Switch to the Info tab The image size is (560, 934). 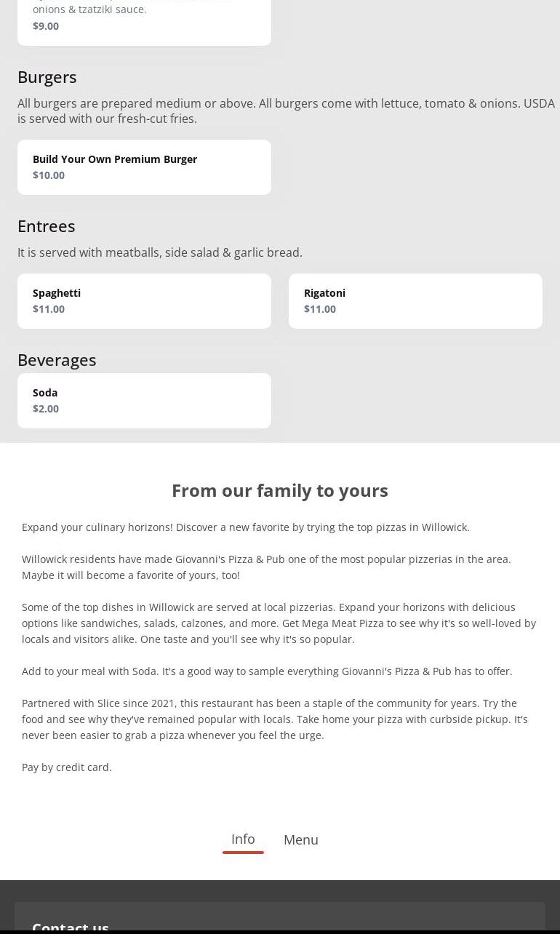243,839
